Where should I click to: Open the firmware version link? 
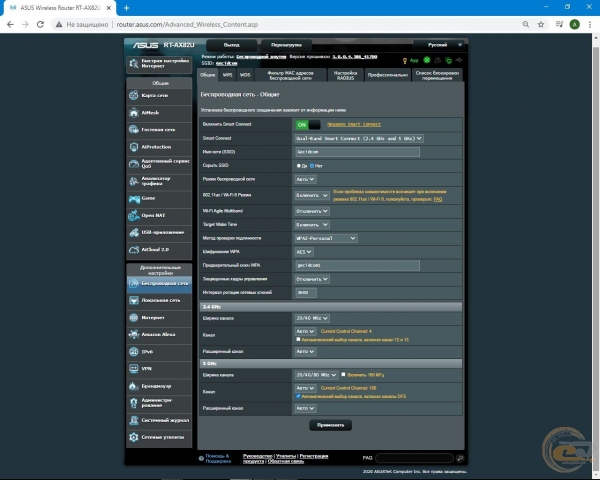355,57
